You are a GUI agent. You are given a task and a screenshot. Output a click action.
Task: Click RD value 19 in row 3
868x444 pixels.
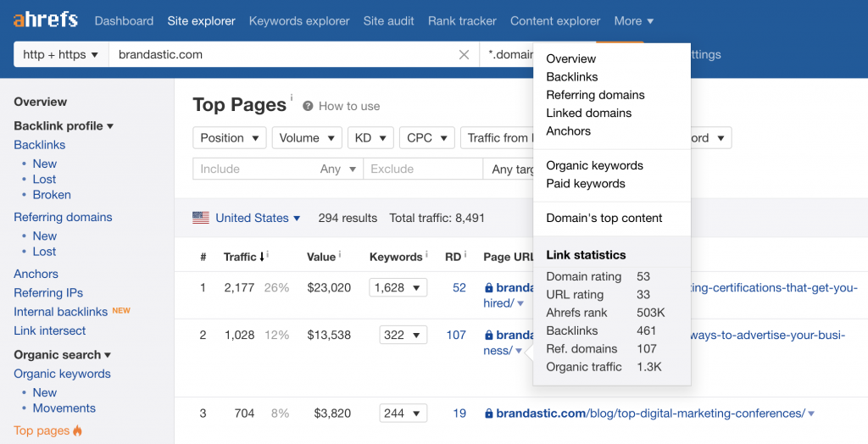coord(459,413)
